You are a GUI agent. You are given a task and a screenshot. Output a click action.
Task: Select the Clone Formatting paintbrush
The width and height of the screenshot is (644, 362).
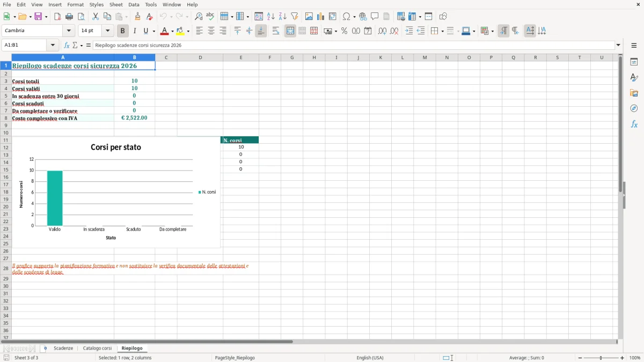tap(137, 17)
